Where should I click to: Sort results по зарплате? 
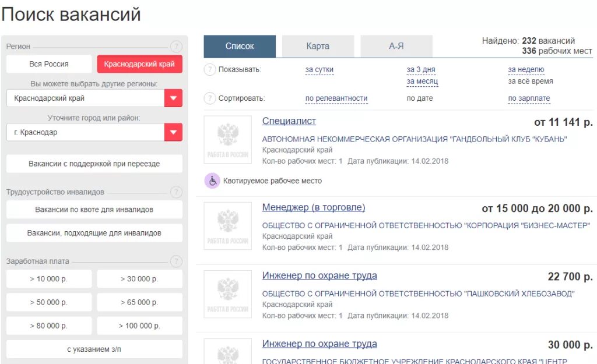529,98
